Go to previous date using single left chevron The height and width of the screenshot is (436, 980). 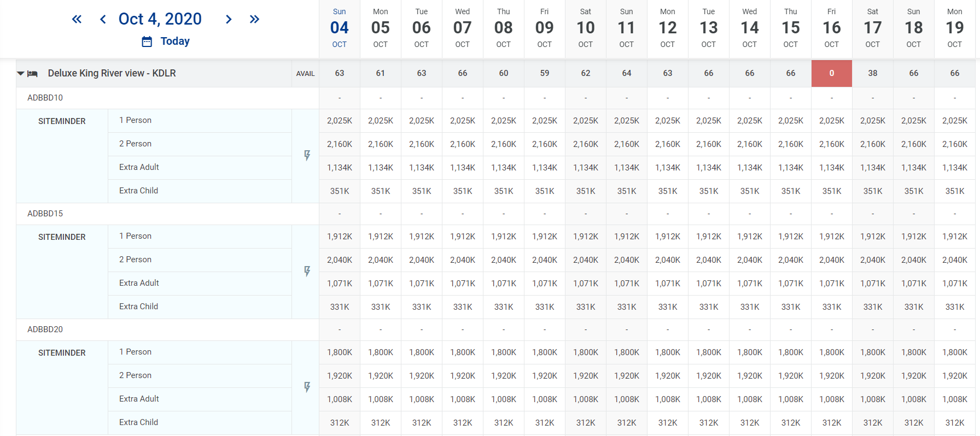click(103, 19)
